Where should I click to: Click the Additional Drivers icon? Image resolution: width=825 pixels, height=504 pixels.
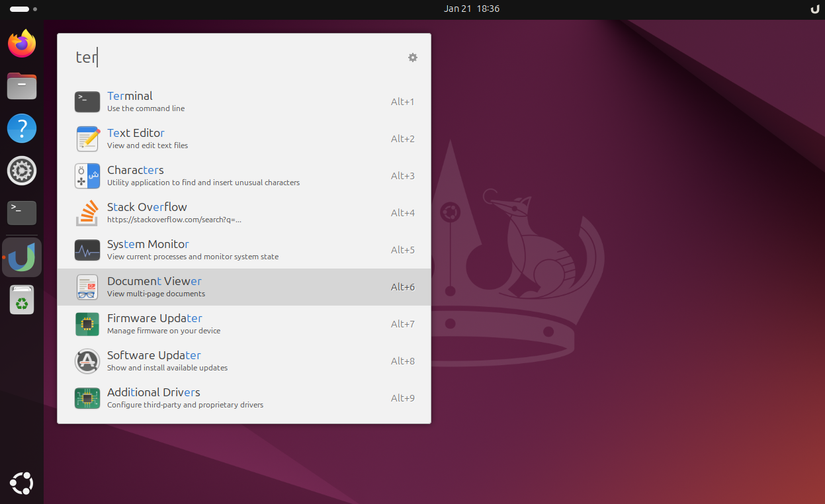pyautogui.click(x=87, y=398)
